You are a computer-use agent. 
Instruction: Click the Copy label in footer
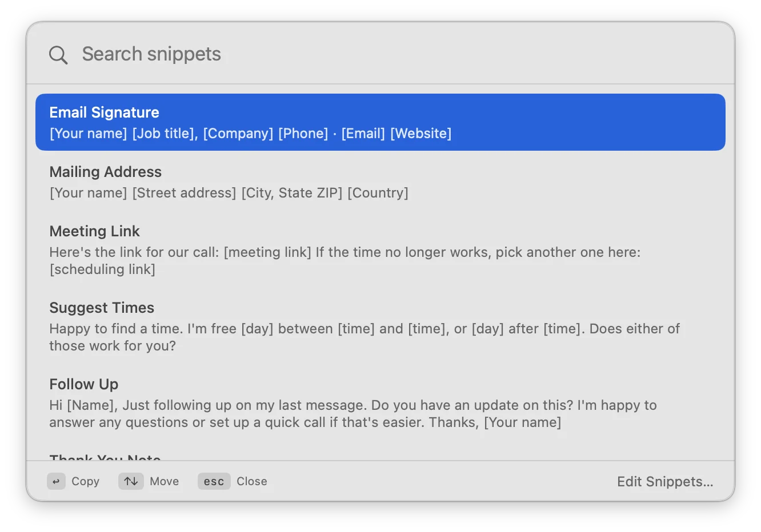tap(85, 481)
